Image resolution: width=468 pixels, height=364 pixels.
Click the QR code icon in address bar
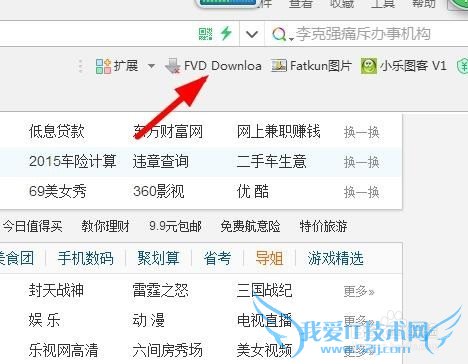click(205, 34)
